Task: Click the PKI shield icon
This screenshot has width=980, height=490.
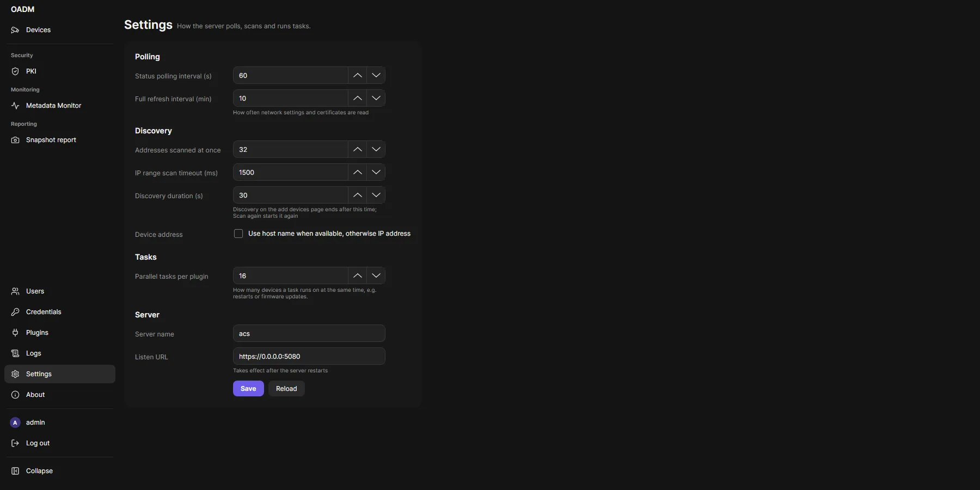Action: [x=15, y=71]
